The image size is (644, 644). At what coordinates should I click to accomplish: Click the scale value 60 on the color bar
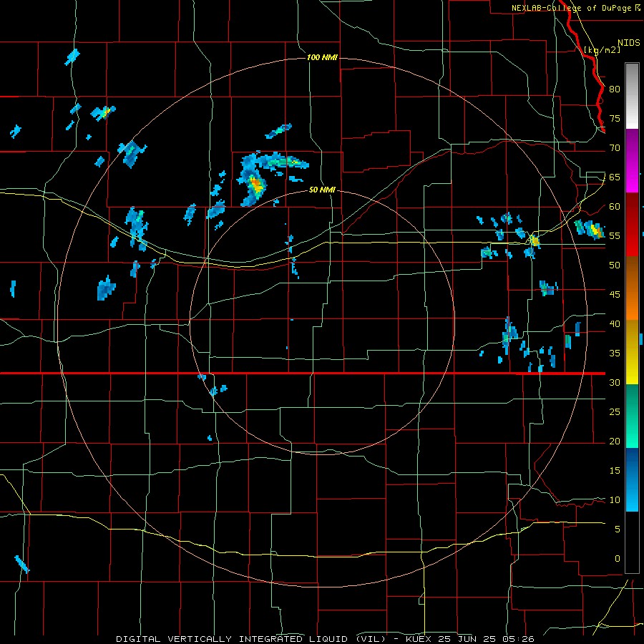click(x=615, y=207)
